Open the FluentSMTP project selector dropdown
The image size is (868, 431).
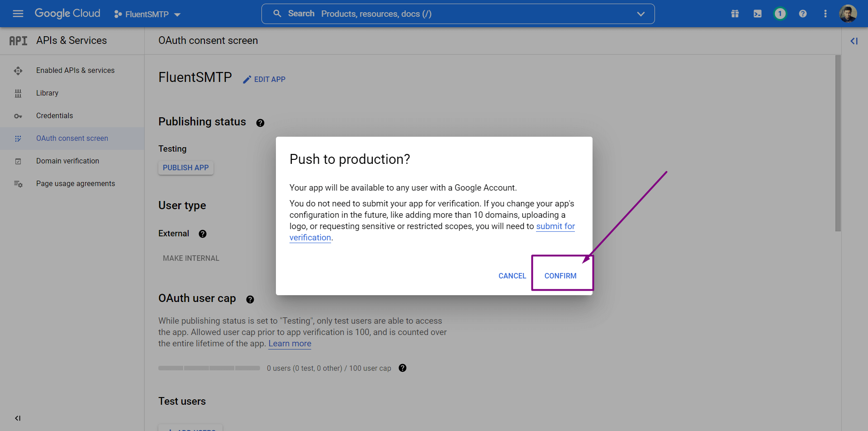[x=147, y=14]
